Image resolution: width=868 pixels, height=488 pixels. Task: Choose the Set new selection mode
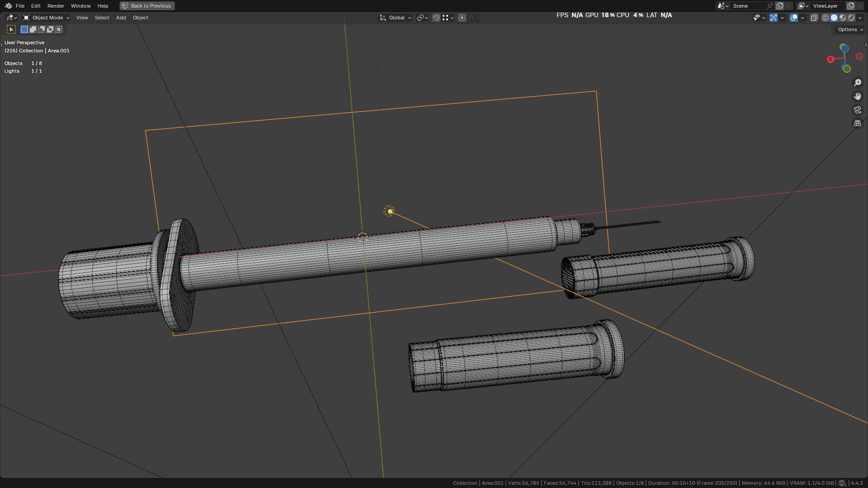tap(24, 29)
